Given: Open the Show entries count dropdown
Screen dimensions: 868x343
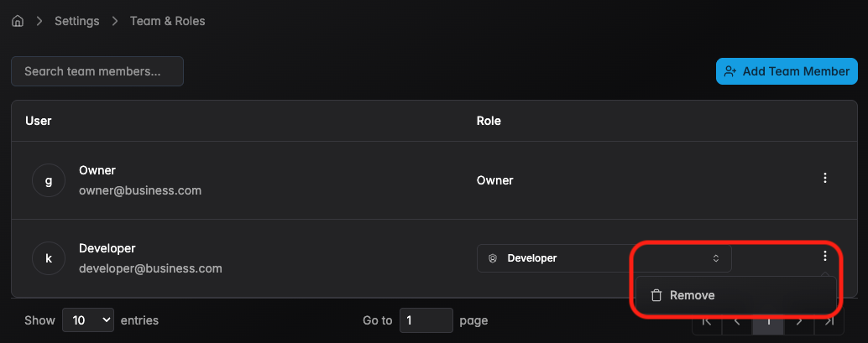Looking at the screenshot, I should point(88,320).
